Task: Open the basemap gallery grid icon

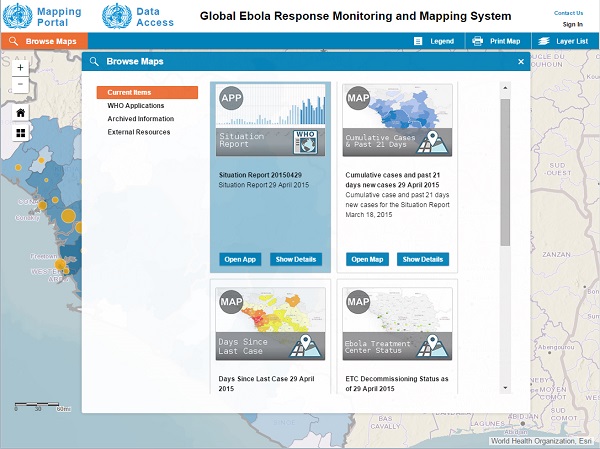Action: (x=20, y=132)
